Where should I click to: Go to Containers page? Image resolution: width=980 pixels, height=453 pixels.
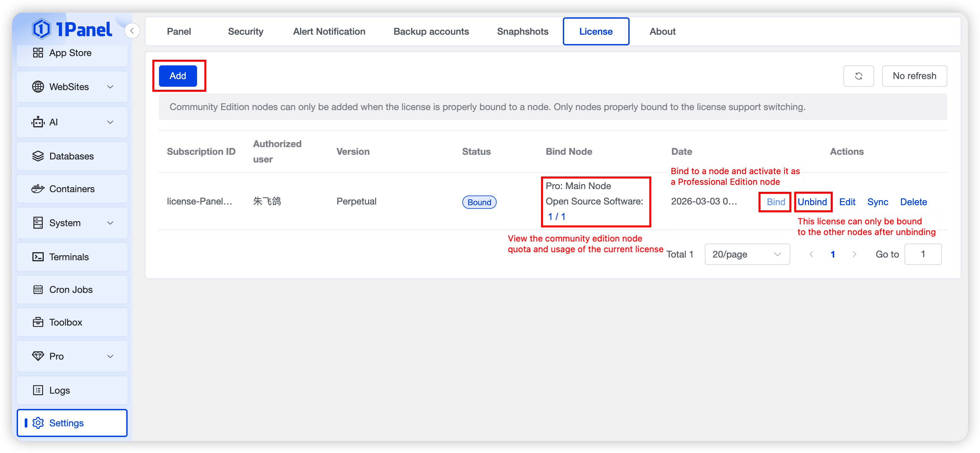(72, 189)
